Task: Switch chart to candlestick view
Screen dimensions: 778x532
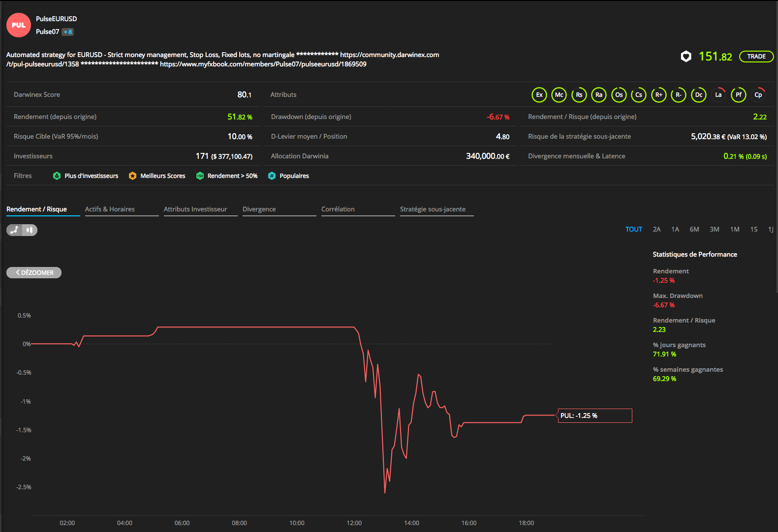Action: pos(30,230)
